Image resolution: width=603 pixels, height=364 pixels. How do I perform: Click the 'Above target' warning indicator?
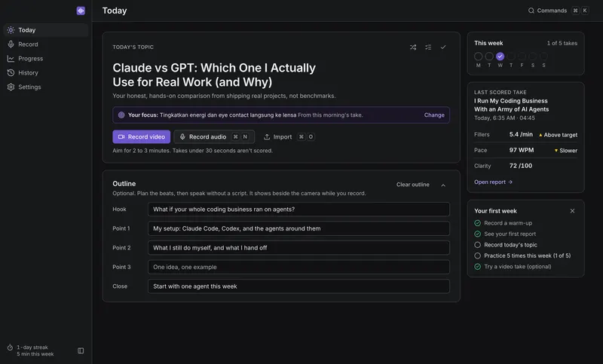[x=558, y=135]
